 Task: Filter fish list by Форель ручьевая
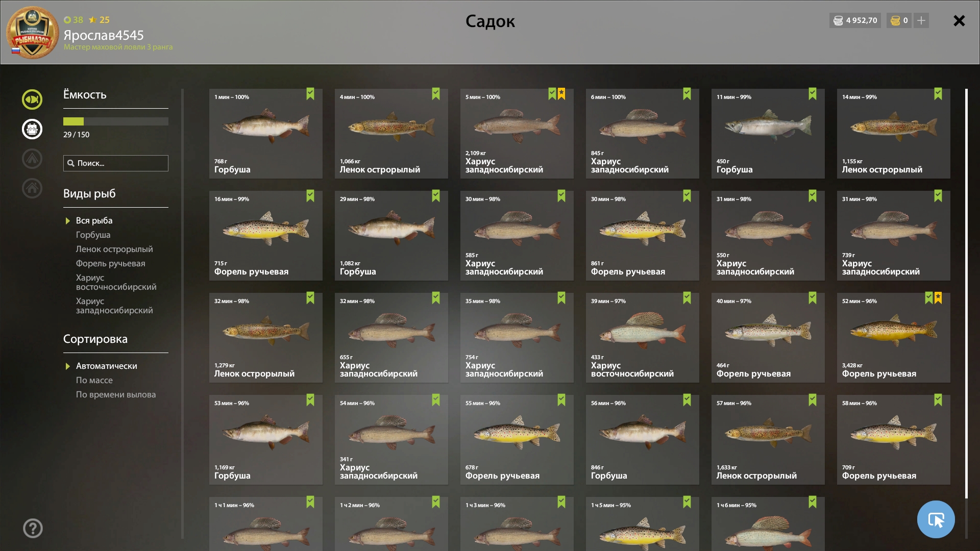pyautogui.click(x=111, y=263)
